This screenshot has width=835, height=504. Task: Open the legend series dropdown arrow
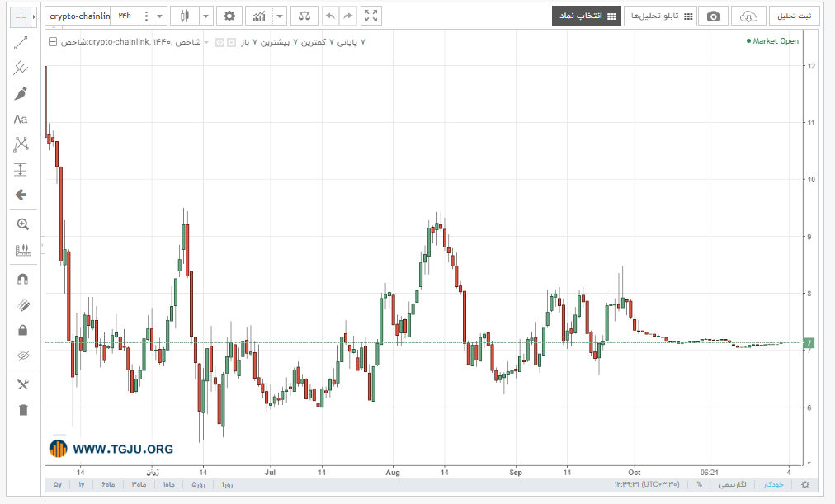coord(206,42)
